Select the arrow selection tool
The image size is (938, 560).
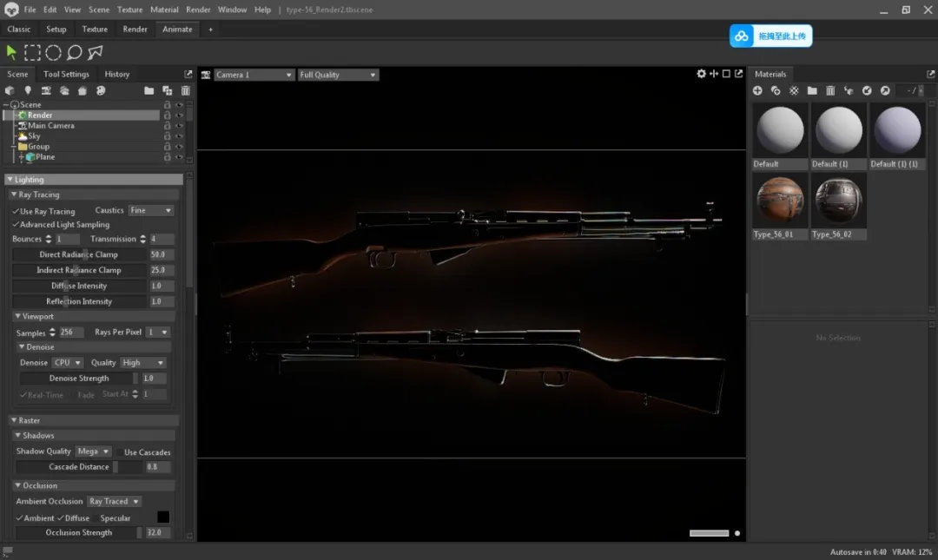pos(10,53)
